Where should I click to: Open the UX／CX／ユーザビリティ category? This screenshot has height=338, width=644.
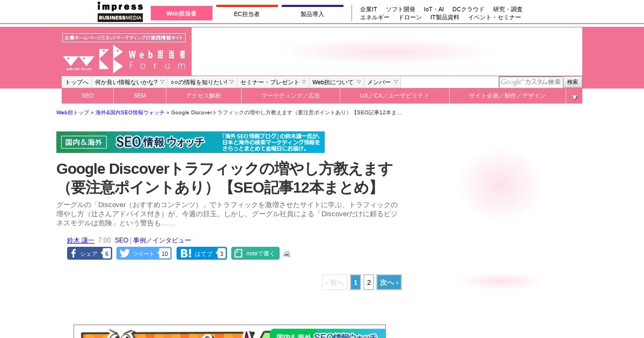point(394,96)
